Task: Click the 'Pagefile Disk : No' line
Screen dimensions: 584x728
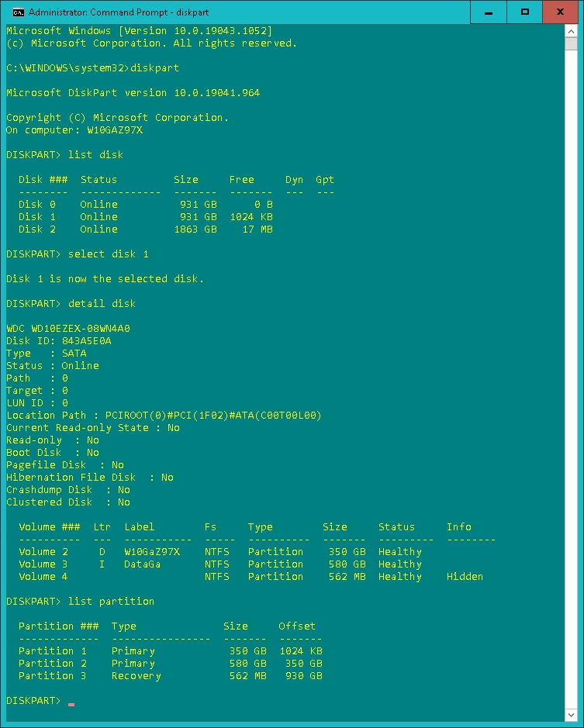Action: tap(65, 464)
